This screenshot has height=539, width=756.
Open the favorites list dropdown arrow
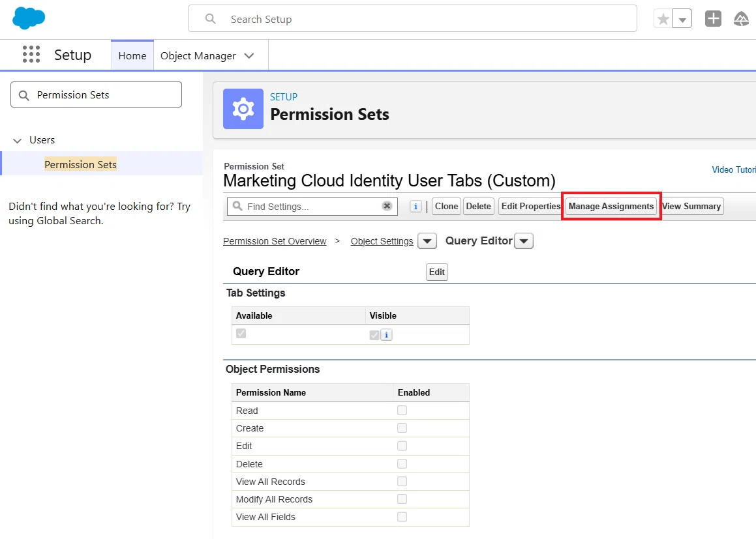click(x=682, y=20)
